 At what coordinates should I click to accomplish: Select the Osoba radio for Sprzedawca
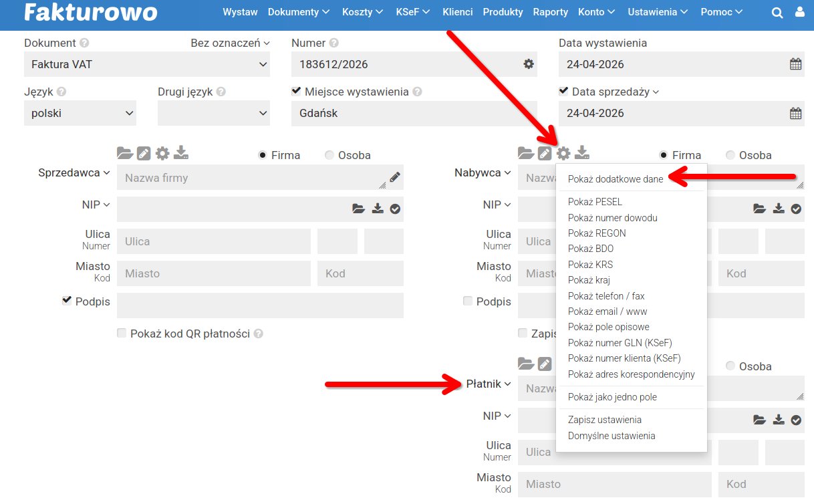(x=329, y=155)
